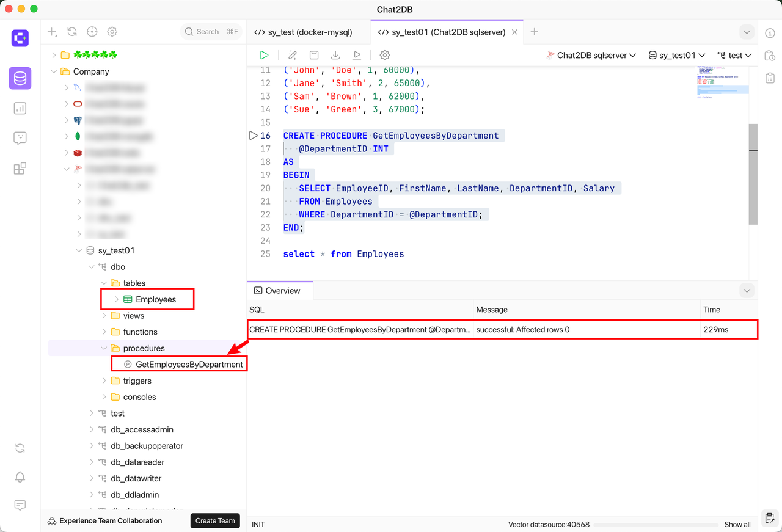Open the notifications bell icon
This screenshot has height=532, width=782.
point(20,477)
